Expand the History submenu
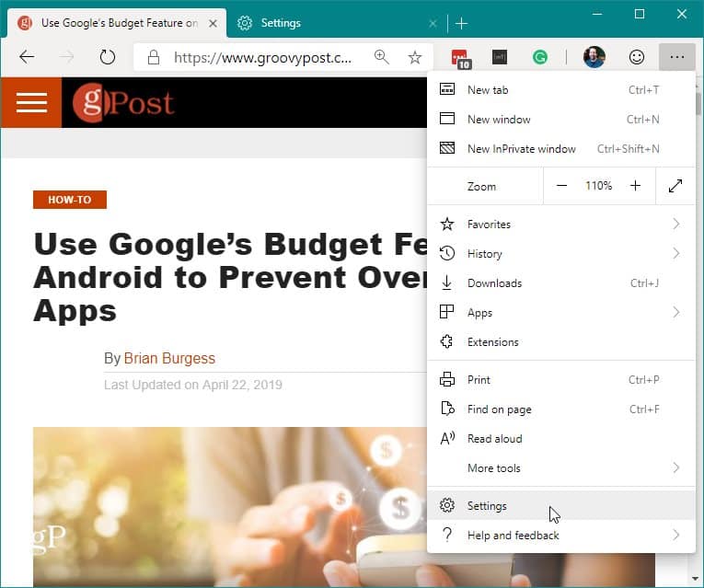 coord(561,254)
